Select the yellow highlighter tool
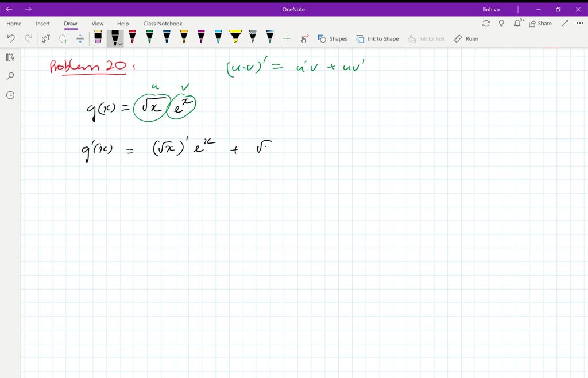The image size is (588, 378). [x=234, y=38]
